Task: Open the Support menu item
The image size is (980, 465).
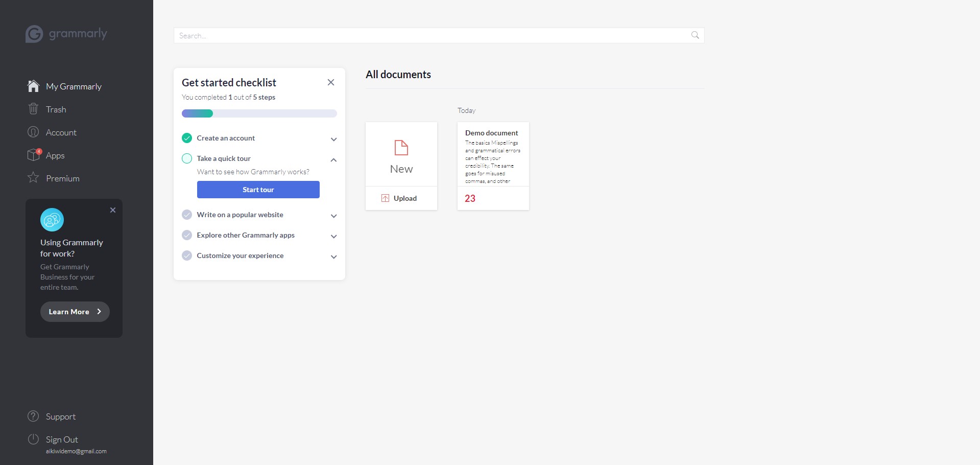Action: (x=61, y=416)
